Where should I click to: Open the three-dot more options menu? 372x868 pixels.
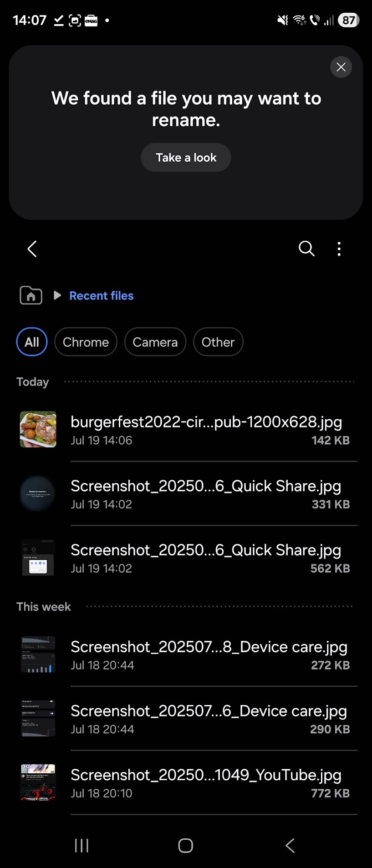(x=339, y=249)
